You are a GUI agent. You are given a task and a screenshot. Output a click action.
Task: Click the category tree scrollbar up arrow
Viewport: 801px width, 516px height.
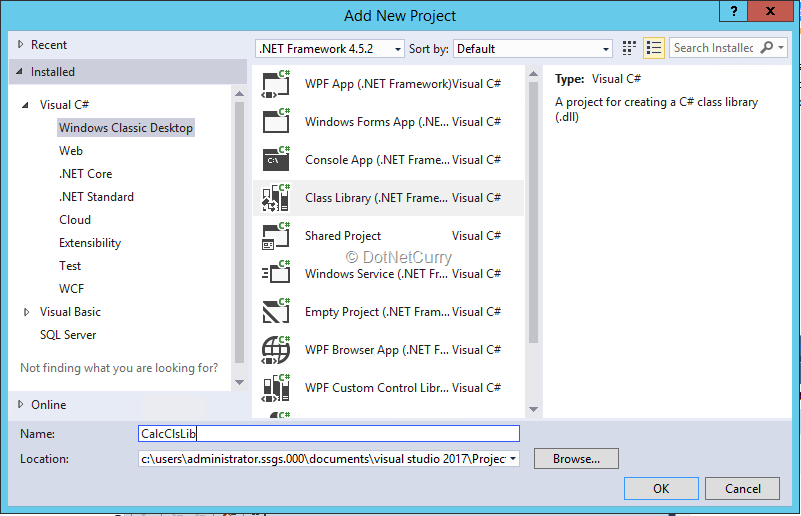239,93
